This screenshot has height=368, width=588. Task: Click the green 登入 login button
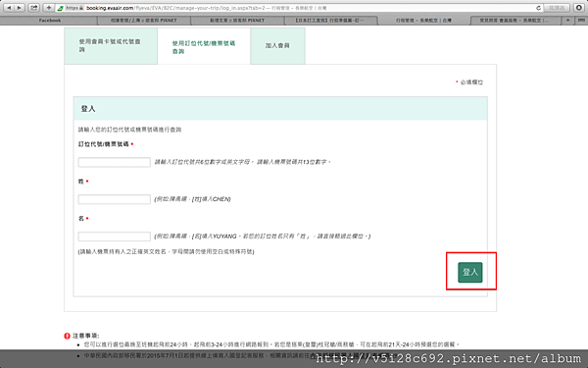(470, 272)
